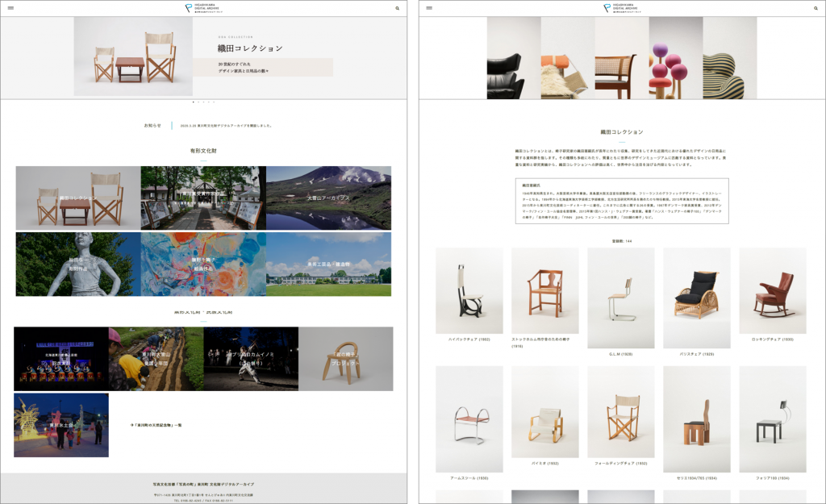Image resolution: width=826 pixels, height=504 pixels.
Task: Click the Higashikawa Digital Archive logo on left page
Action: pyautogui.click(x=203, y=8)
